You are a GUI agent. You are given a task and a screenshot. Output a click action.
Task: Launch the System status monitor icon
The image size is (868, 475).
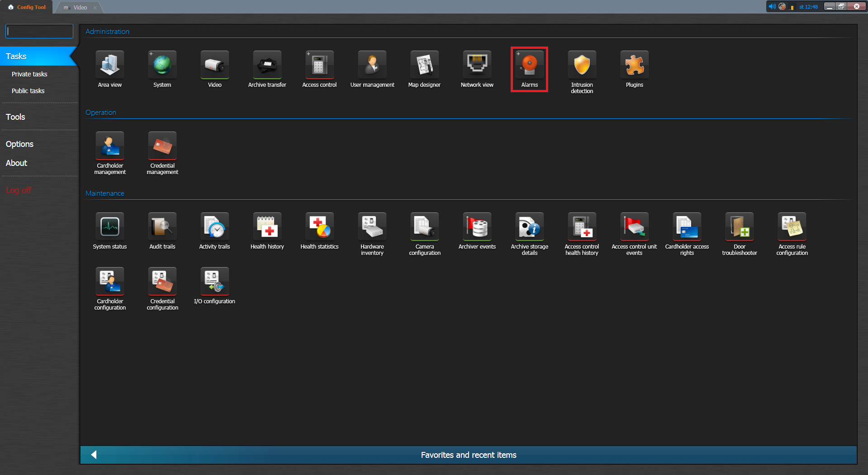click(x=110, y=227)
